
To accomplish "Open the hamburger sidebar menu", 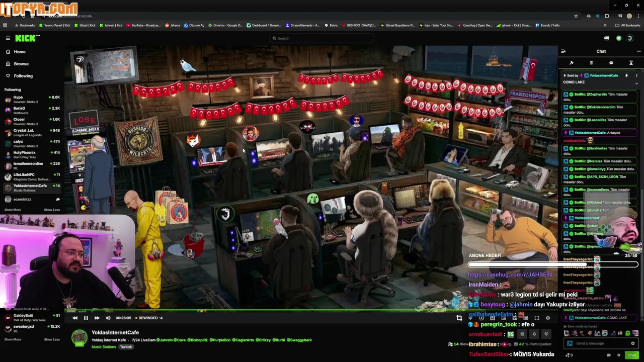I will click(x=8, y=38).
